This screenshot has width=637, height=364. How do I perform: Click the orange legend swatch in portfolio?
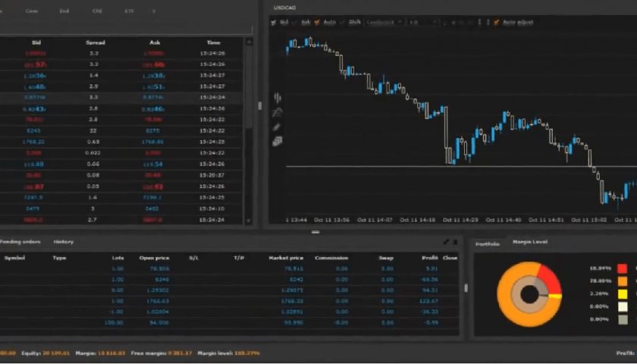[x=622, y=281]
